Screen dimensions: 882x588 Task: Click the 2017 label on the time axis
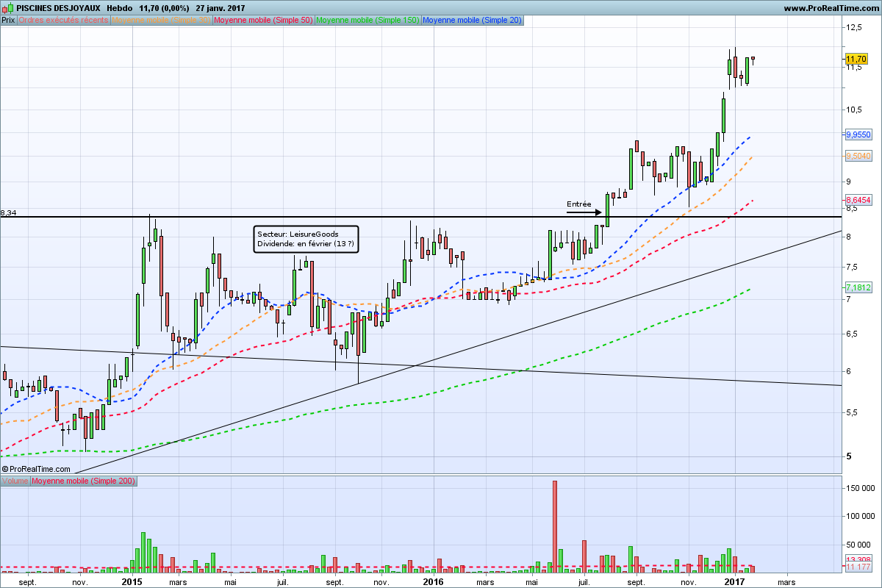735,581
